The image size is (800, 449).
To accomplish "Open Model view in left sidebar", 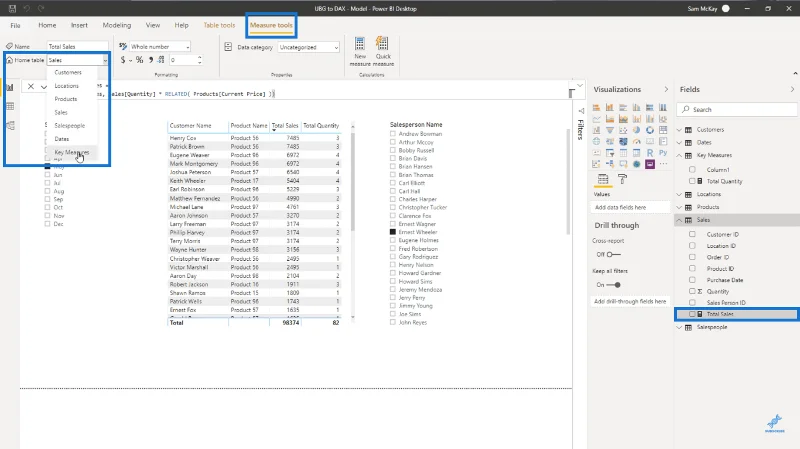I will (x=10, y=126).
